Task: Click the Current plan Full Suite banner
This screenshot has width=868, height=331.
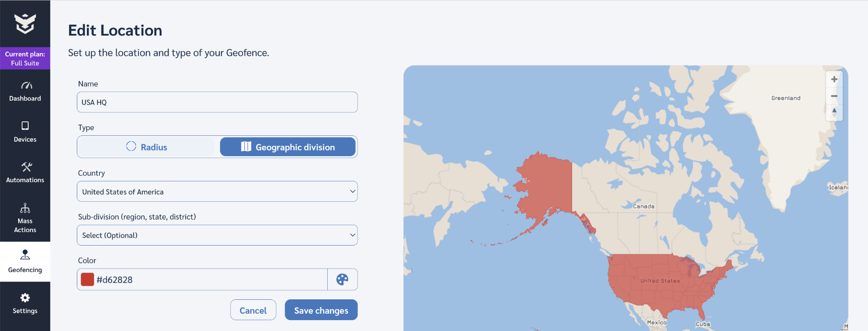Action: pos(25,59)
